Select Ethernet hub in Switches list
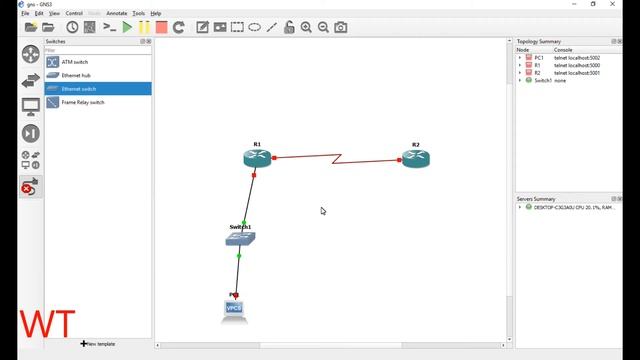Viewport: 640px width, 360px height. [x=98, y=76]
